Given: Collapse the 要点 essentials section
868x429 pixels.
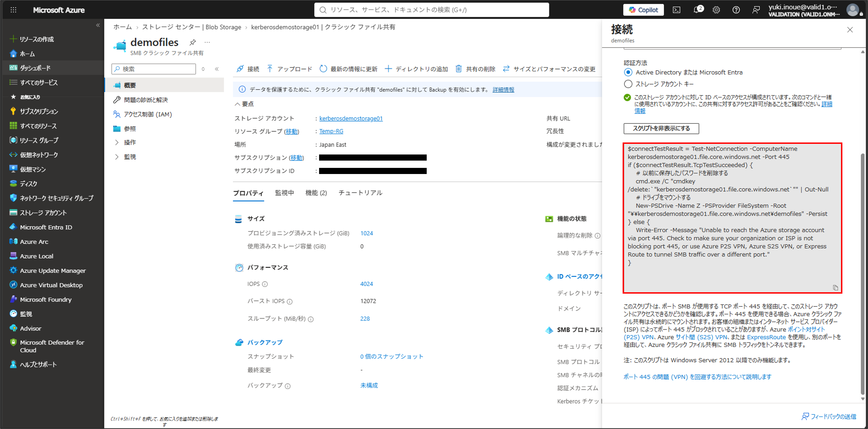Looking at the screenshot, I should (244, 104).
